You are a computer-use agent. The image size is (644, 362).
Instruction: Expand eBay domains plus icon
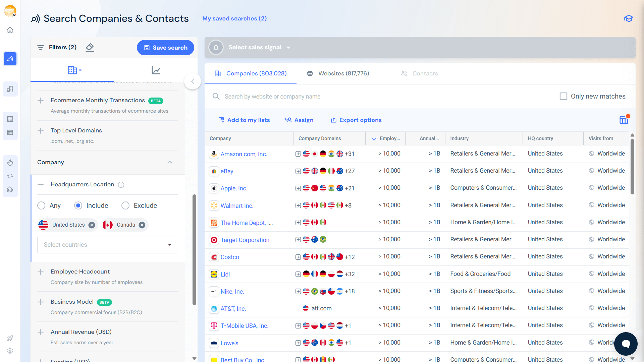298,171
